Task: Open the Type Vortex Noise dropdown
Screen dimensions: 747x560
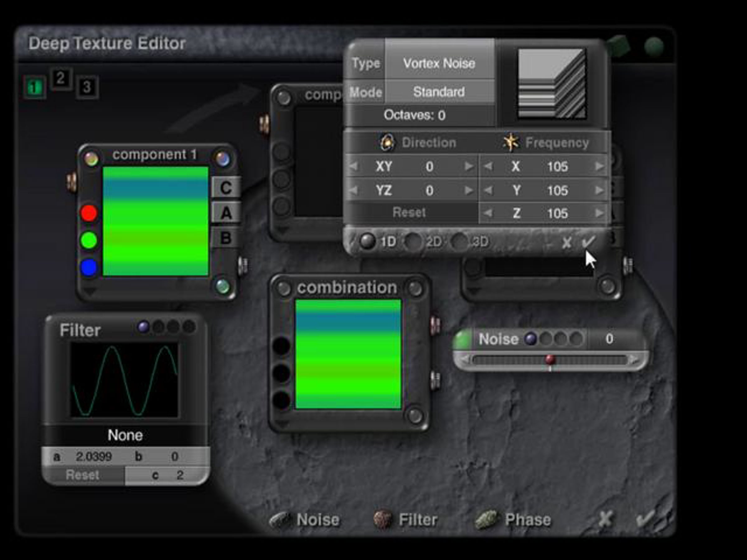Action: [439, 63]
